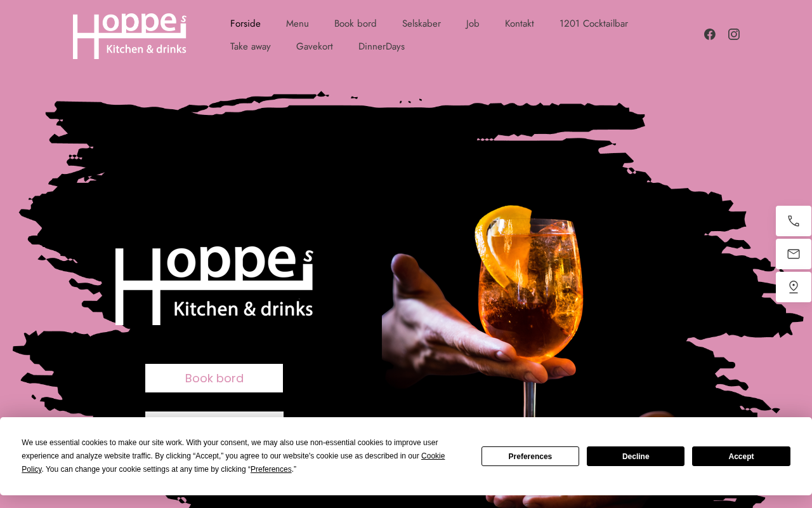Click the email envelope side icon
The image size is (812, 508).
click(794, 254)
